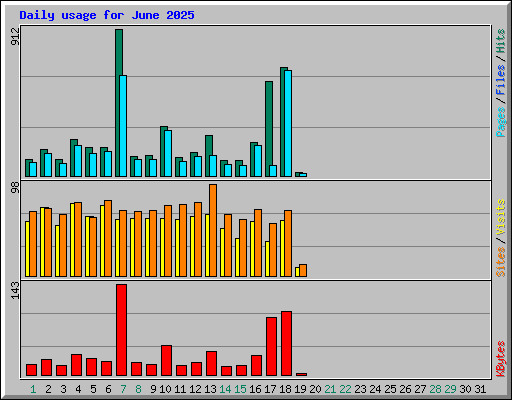Click the cyan Files bar for day 18
512x400 pixels.
click(x=288, y=123)
